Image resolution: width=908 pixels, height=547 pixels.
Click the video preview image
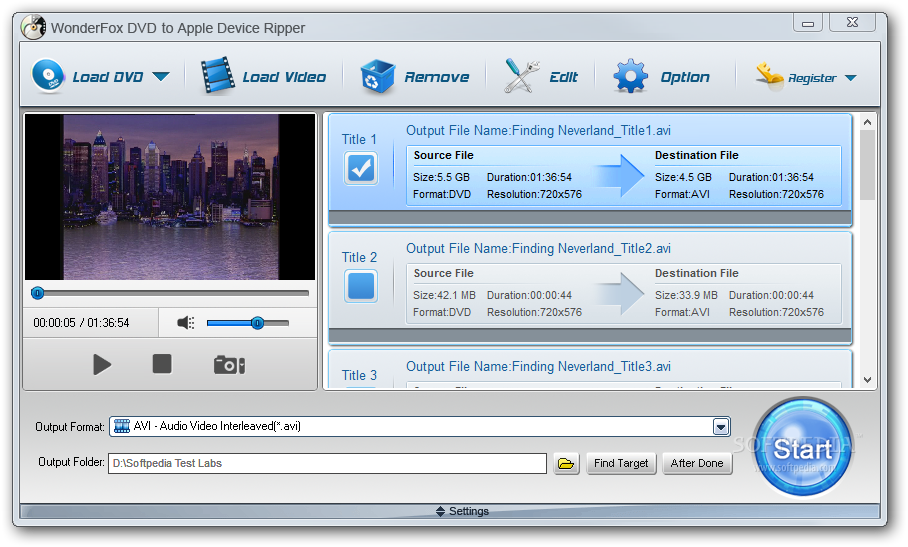pos(170,197)
